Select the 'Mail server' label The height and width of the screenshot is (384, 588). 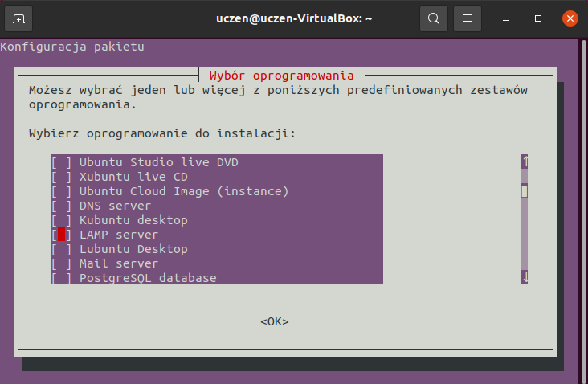click(119, 263)
